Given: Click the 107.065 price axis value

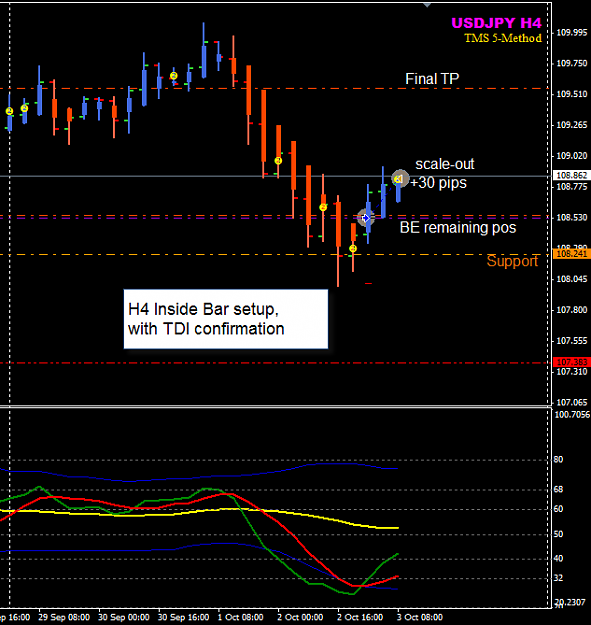Looking at the screenshot, I should 571,403.
